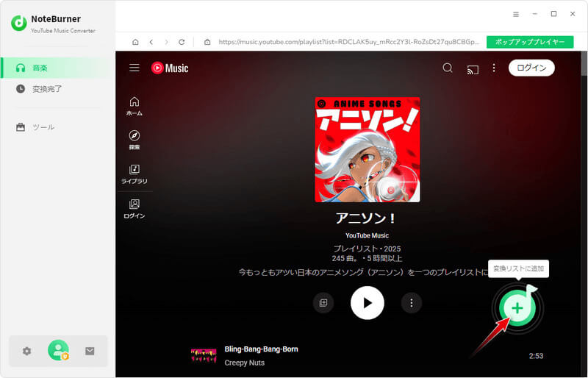This screenshot has width=588, height=378.
Task: Click the NoteBurner logo icon
Action: (x=19, y=23)
